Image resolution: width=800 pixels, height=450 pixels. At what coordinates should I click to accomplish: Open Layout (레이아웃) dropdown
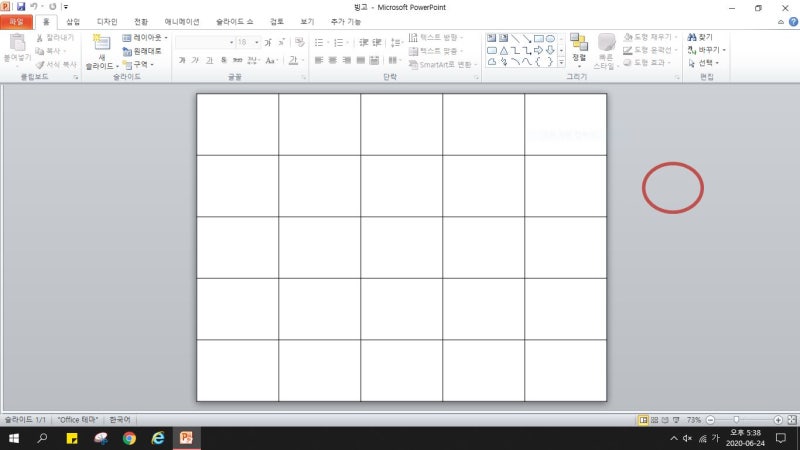point(145,38)
